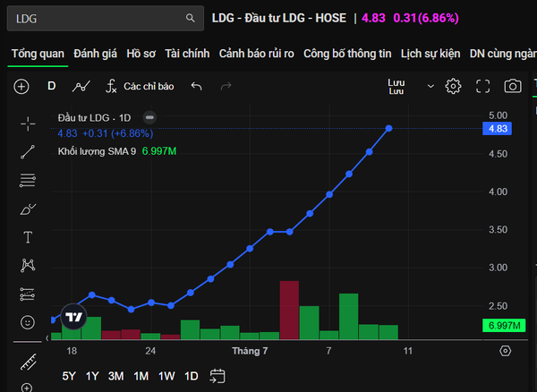Click the Tháng 7 time axis label

coord(250,351)
